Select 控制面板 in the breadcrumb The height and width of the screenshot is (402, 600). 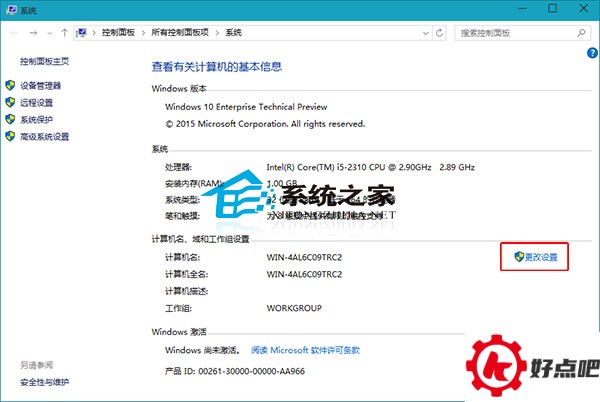pos(118,33)
